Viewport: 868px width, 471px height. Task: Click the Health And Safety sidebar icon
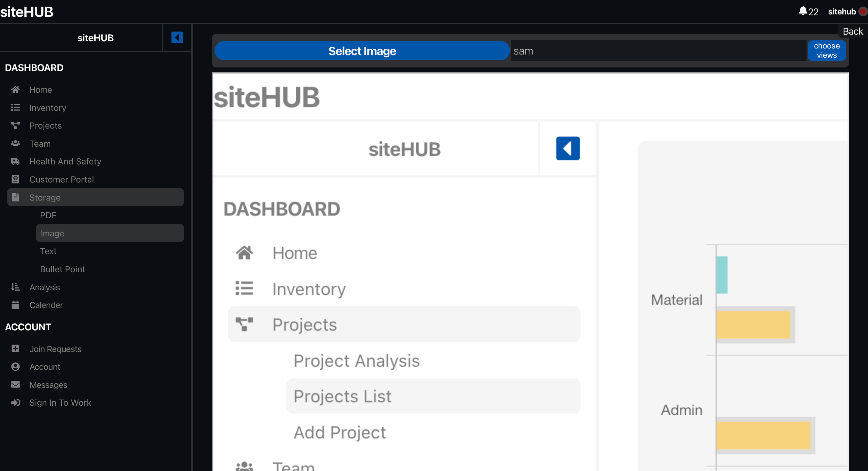(14, 161)
